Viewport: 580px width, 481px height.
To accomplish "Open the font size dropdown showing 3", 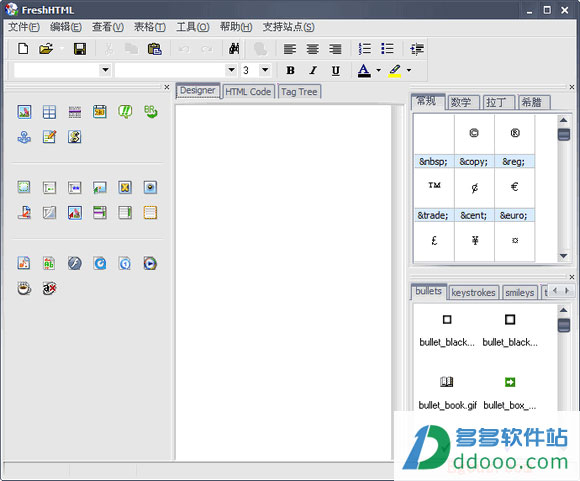I will tap(265, 70).
